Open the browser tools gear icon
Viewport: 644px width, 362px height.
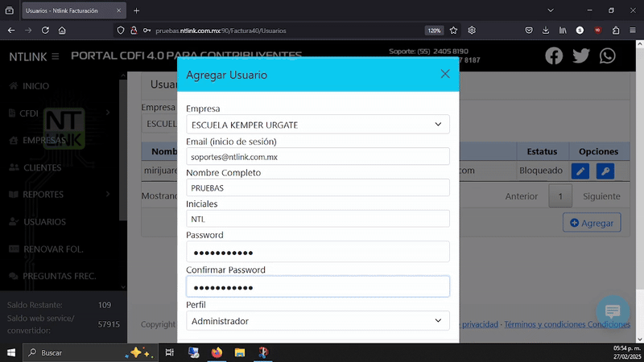[472, 31]
